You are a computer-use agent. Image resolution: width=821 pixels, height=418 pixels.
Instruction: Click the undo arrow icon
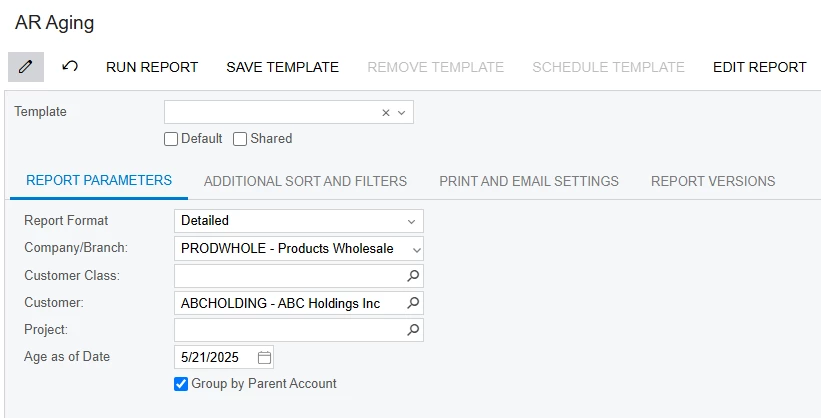tap(70, 67)
